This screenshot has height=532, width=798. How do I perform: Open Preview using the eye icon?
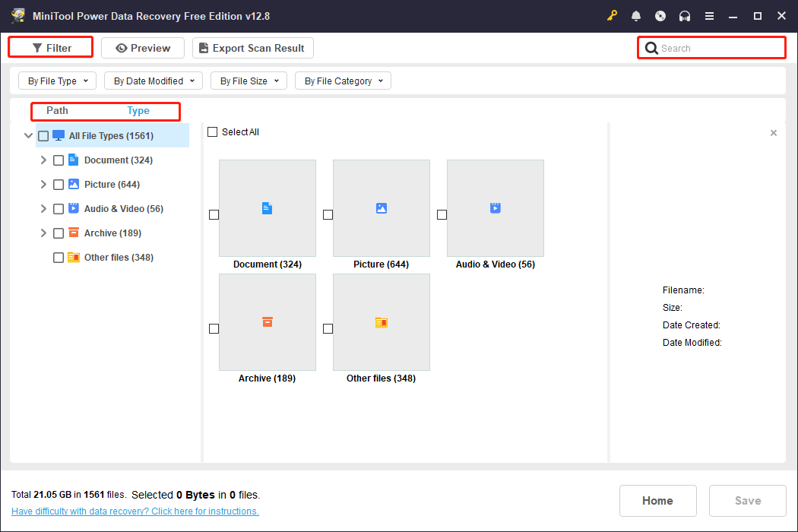123,47
